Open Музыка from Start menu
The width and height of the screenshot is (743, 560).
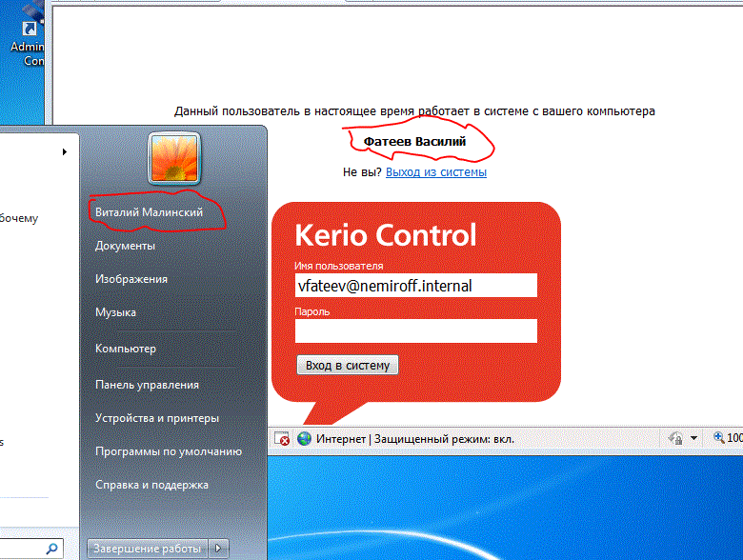point(115,312)
